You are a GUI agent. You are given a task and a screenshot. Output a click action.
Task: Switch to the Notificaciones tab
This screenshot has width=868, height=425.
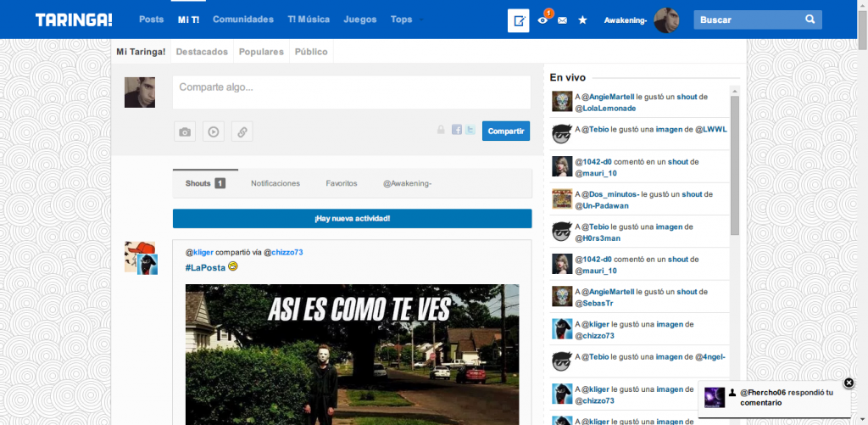pos(275,183)
